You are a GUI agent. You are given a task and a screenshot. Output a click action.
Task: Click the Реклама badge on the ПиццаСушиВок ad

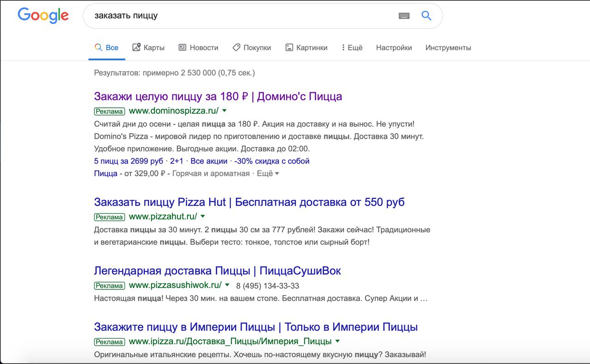pyautogui.click(x=109, y=286)
